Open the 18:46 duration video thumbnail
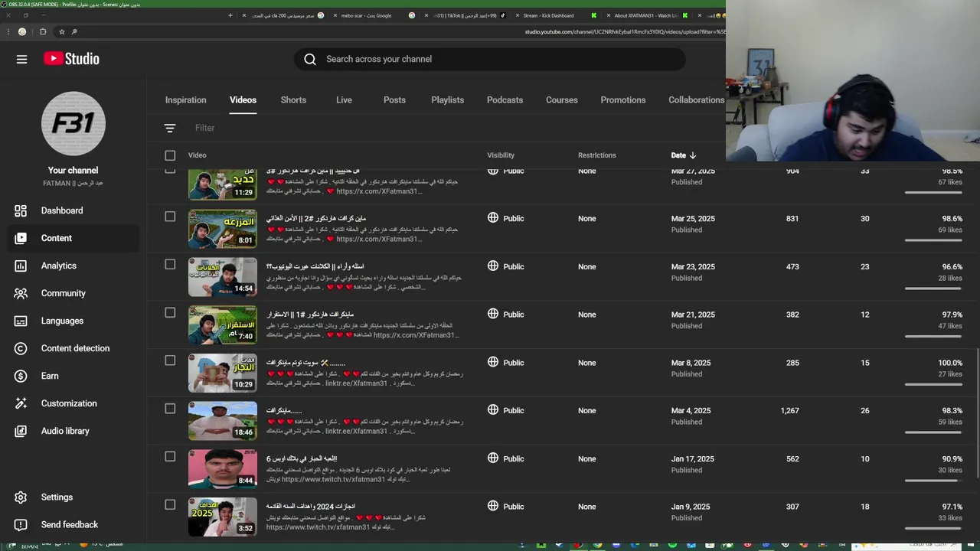Viewport: 980px width, 551px height. click(223, 421)
